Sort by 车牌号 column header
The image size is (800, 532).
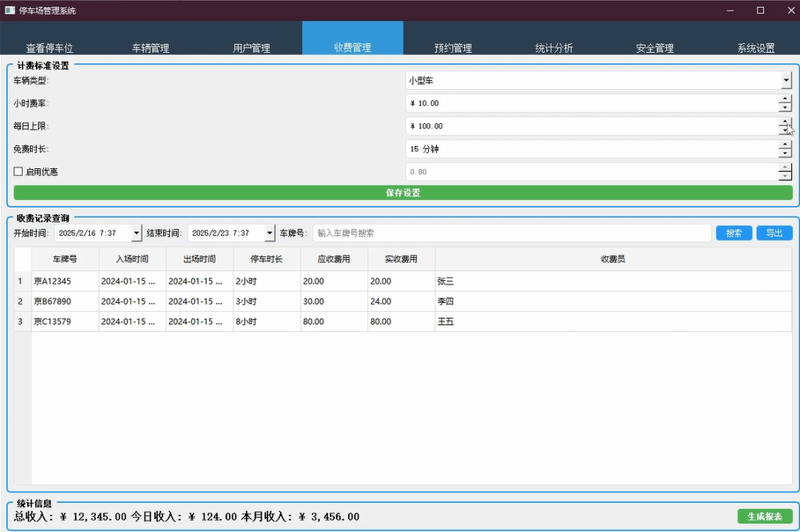coord(65,259)
